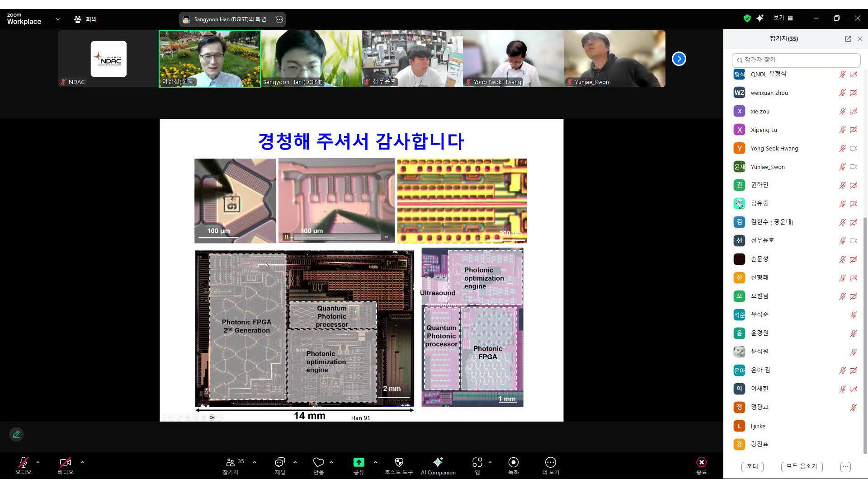Start recording with the record icon
Screen dimensions: 868x488
pos(513,462)
